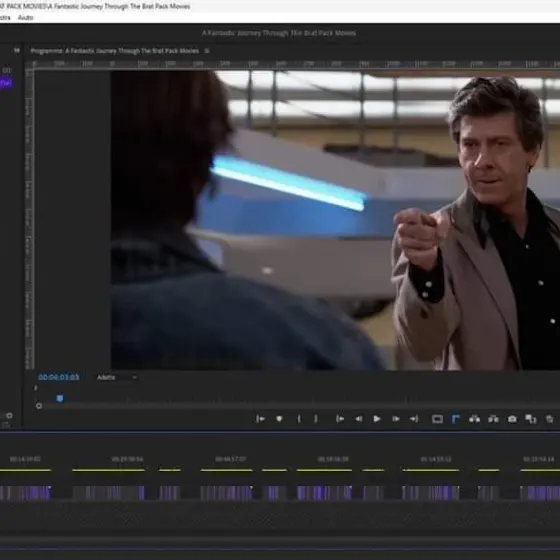This screenshot has width=560, height=560.
Task: Click the horizontal ruler above video preview
Action: (x=296, y=64)
